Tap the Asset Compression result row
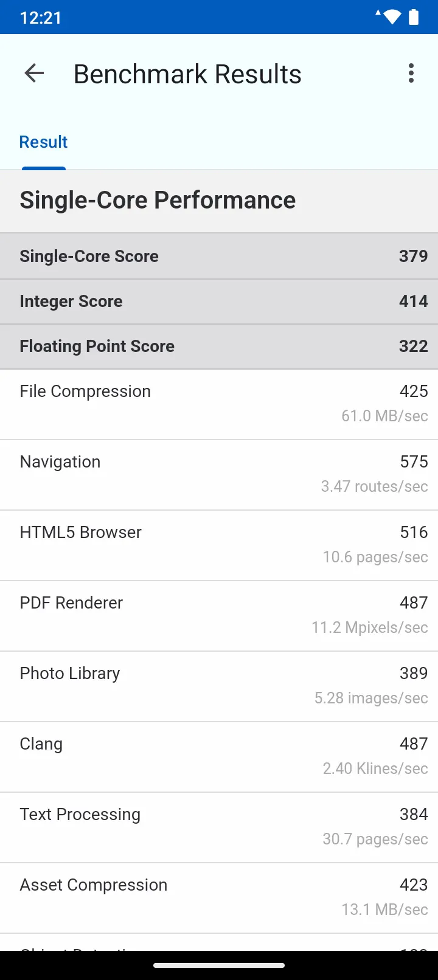438x980 pixels. coord(219,898)
